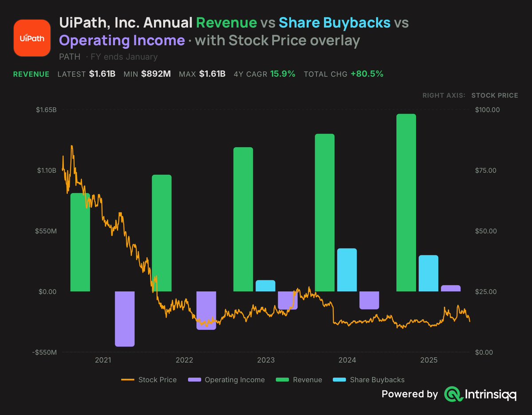Click the $50.00 right axis label
Viewport: 532px width, 415px height.
[x=486, y=231]
